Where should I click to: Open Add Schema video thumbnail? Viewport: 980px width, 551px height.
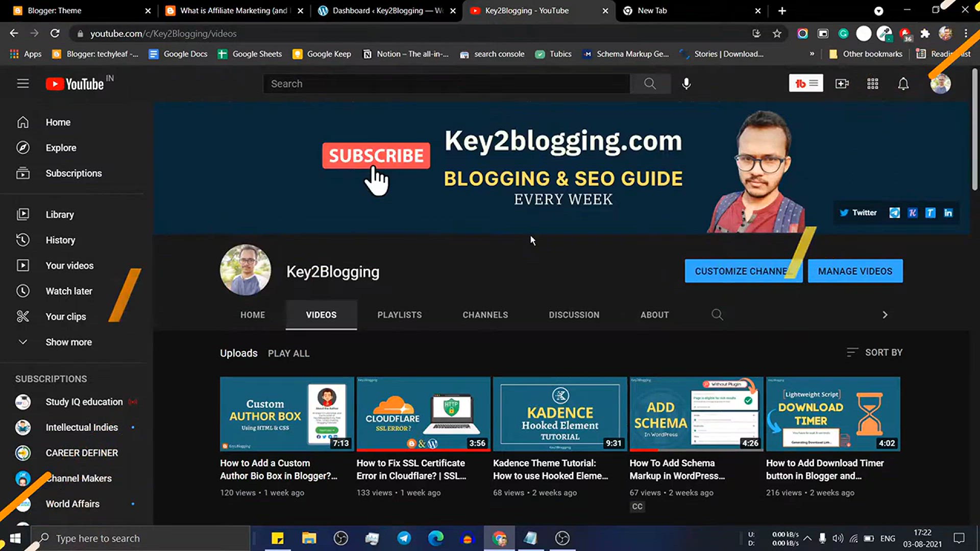tap(696, 414)
